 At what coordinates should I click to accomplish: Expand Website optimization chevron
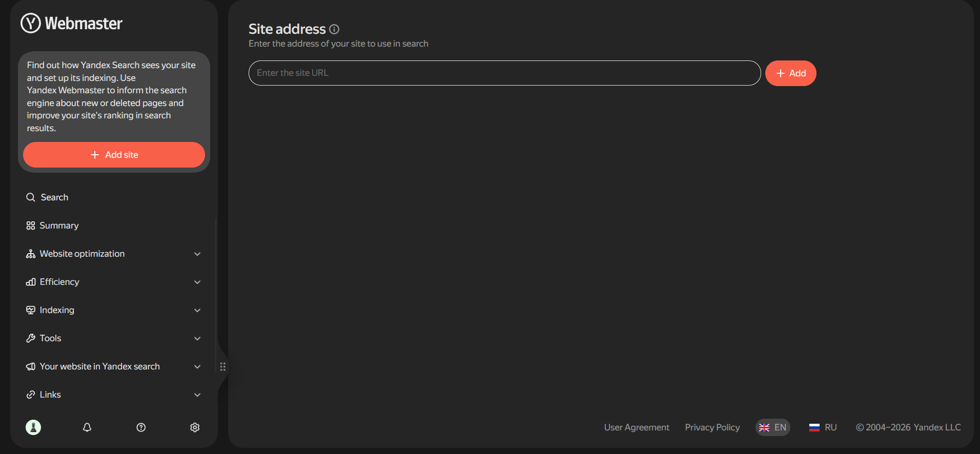click(197, 254)
